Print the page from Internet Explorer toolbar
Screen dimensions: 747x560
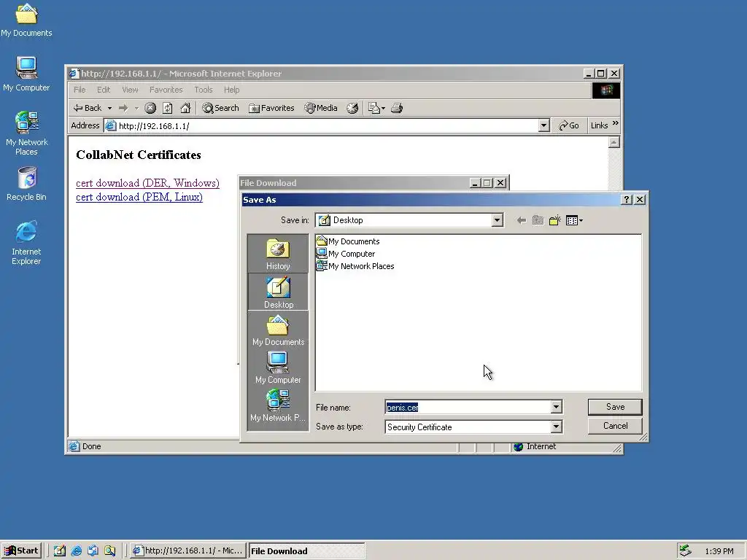coord(397,108)
